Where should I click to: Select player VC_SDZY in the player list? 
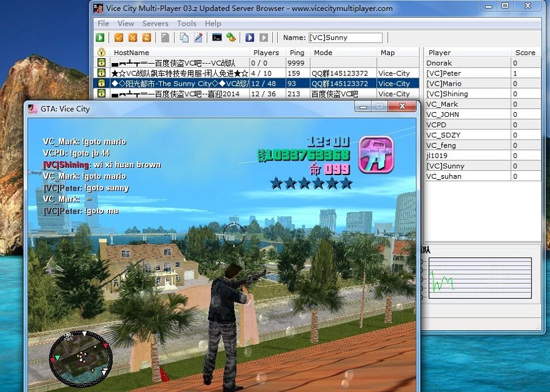point(483,135)
